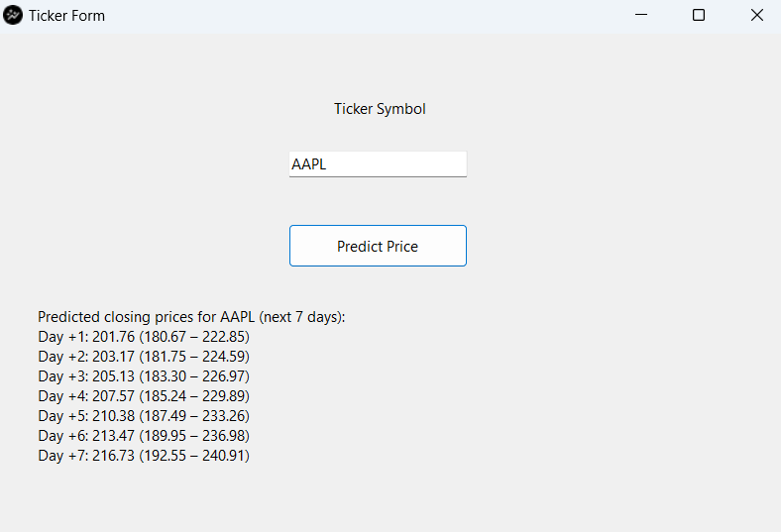The height and width of the screenshot is (532, 781).
Task: Maximize the Ticker Form window
Action: pos(699,16)
